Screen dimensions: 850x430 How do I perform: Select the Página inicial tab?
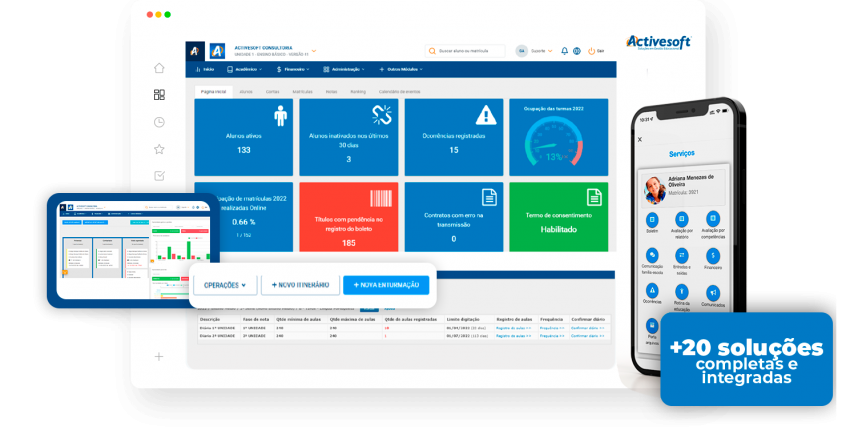(x=214, y=92)
